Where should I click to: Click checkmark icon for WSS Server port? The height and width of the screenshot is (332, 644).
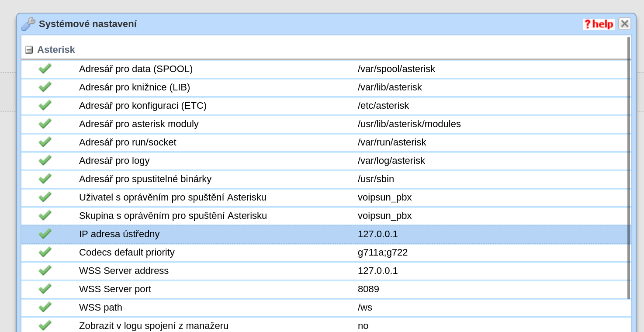tap(45, 289)
